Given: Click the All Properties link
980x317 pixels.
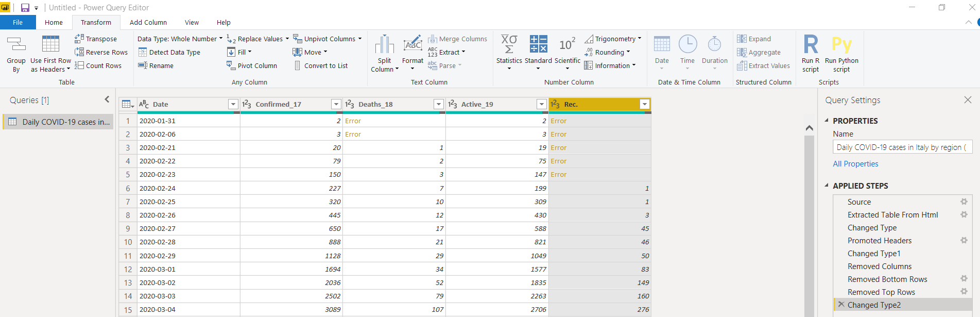Looking at the screenshot, I should coord(855,164).
